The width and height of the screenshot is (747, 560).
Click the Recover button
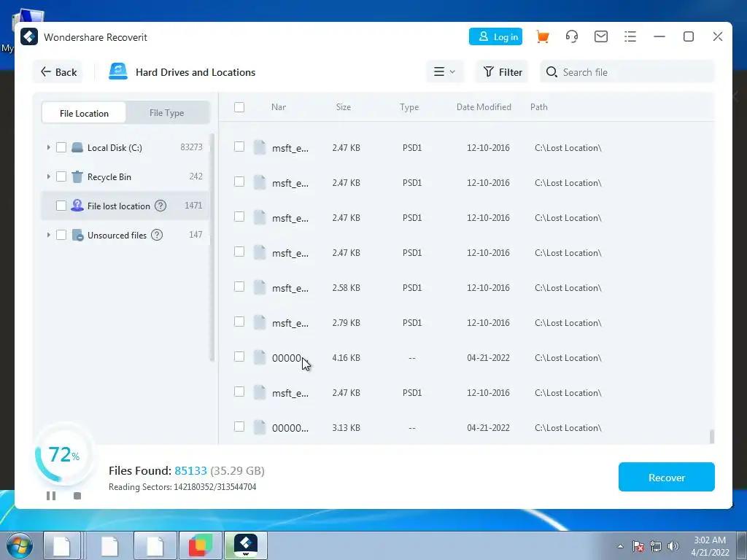(667, 477)
